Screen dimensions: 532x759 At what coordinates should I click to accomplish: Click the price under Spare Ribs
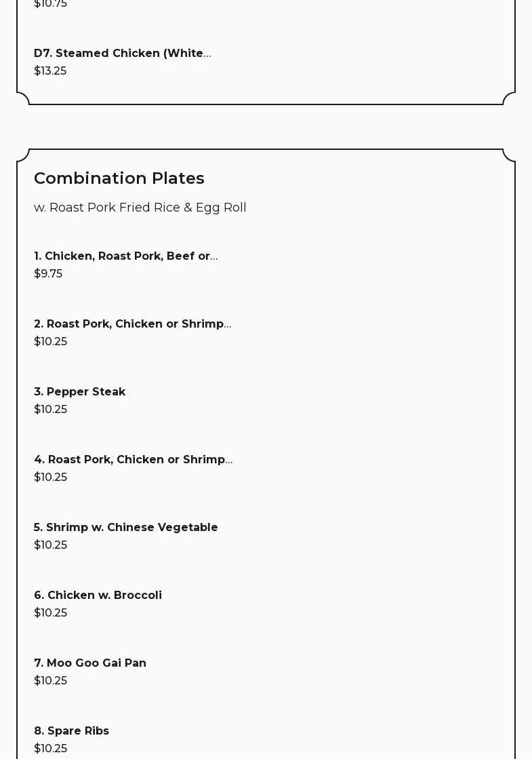tap(50, 748)
